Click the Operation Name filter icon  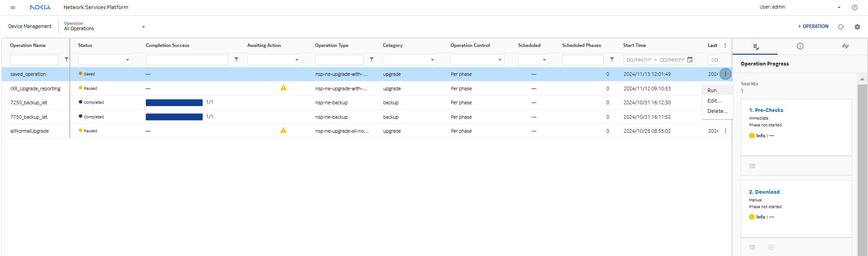pos(66,60)
